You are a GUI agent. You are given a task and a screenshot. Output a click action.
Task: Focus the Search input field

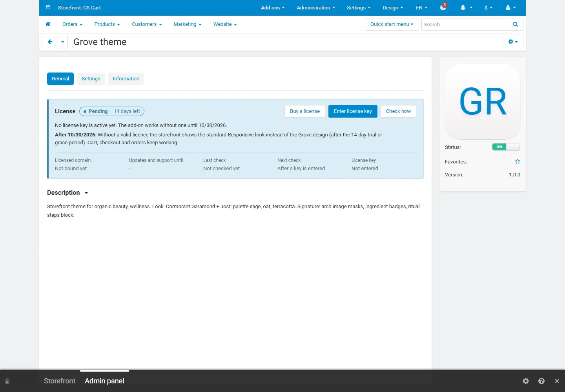(x=465, y=24)
